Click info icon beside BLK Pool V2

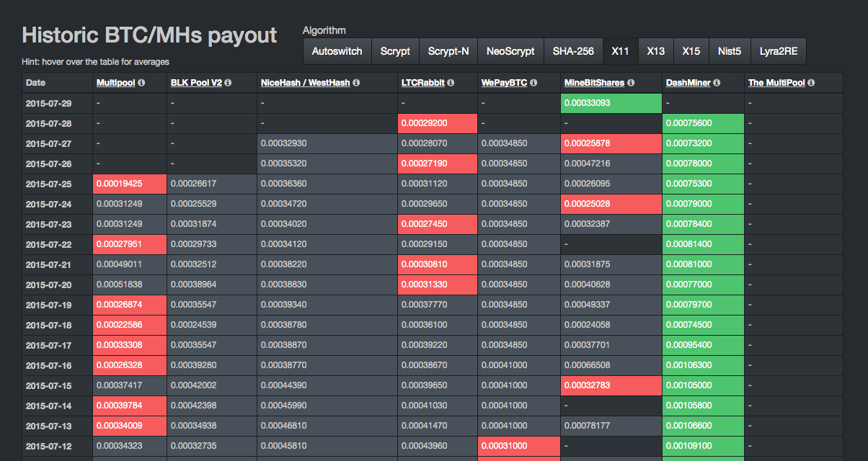coord(229,83)
